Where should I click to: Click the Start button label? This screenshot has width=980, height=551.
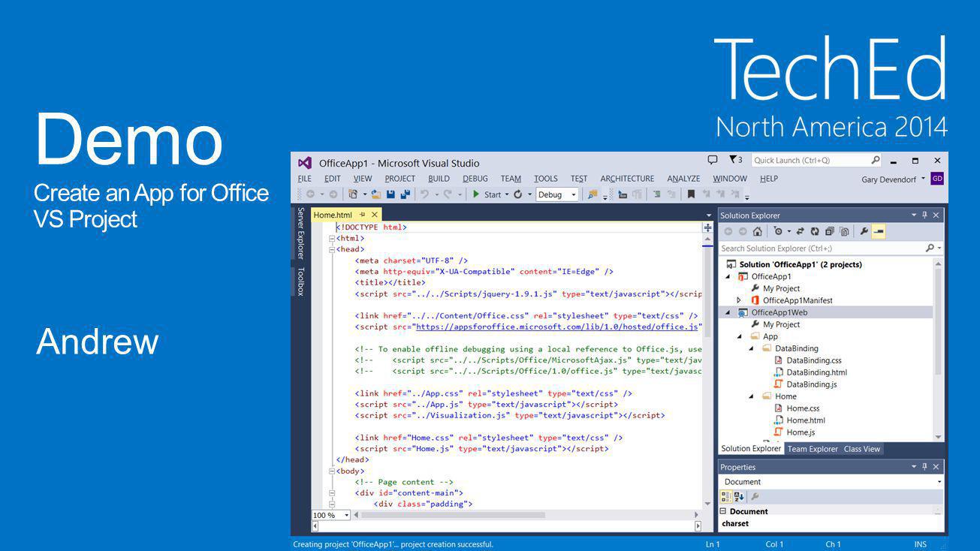point(492,194)
